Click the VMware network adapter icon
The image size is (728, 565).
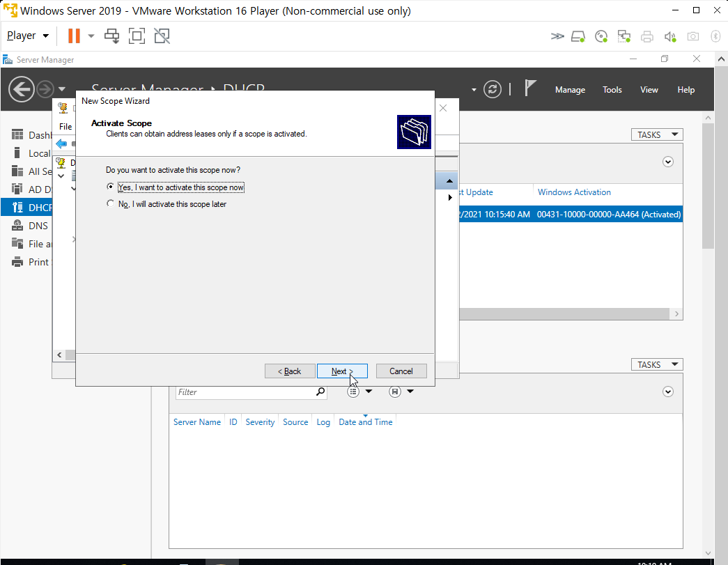(624, 36)
